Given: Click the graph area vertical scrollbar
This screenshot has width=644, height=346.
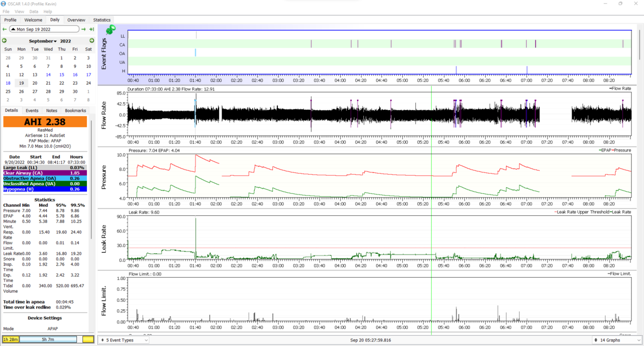Looking at the screenshot, I should click(639, 45).
